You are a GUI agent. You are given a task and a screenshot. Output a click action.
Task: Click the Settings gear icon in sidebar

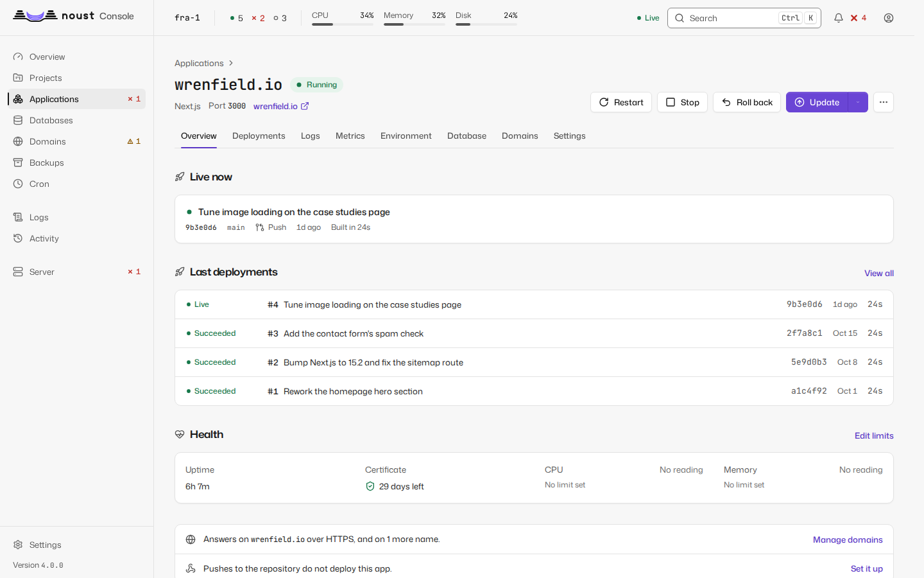(18, 545)
